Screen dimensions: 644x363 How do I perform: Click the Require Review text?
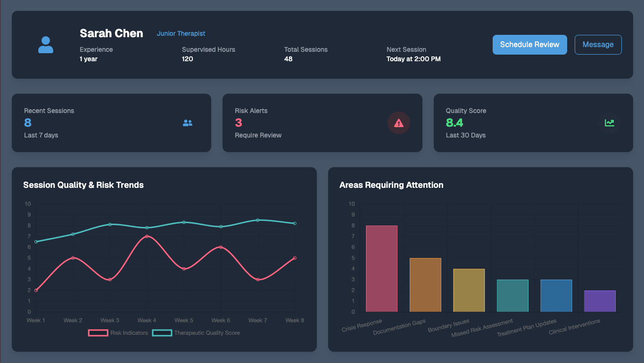tap(258, 135)
